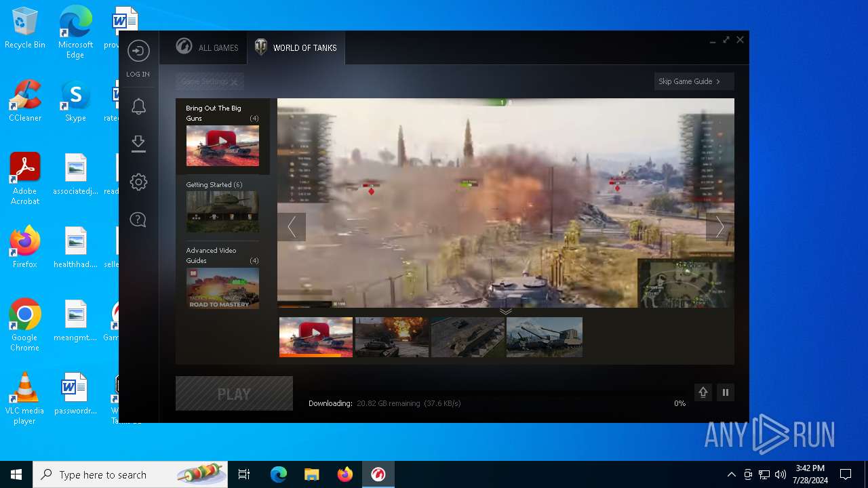Screen dimensions: 868x488
Task: Click the disabled PLAY button
Action: (x=234, y=394)
